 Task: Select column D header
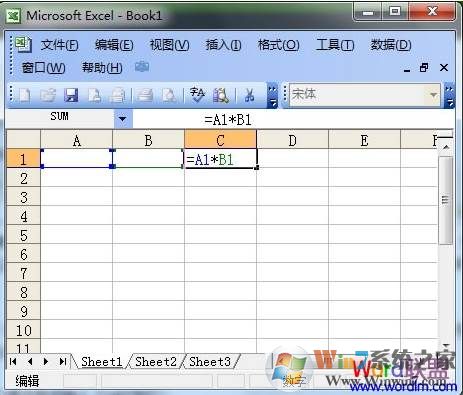(x=292, y=140)
